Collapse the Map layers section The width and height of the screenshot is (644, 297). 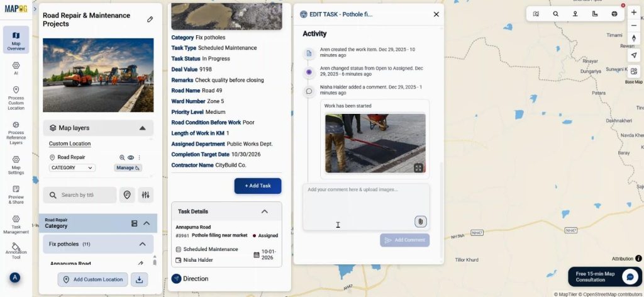click(x=143, y=128)
